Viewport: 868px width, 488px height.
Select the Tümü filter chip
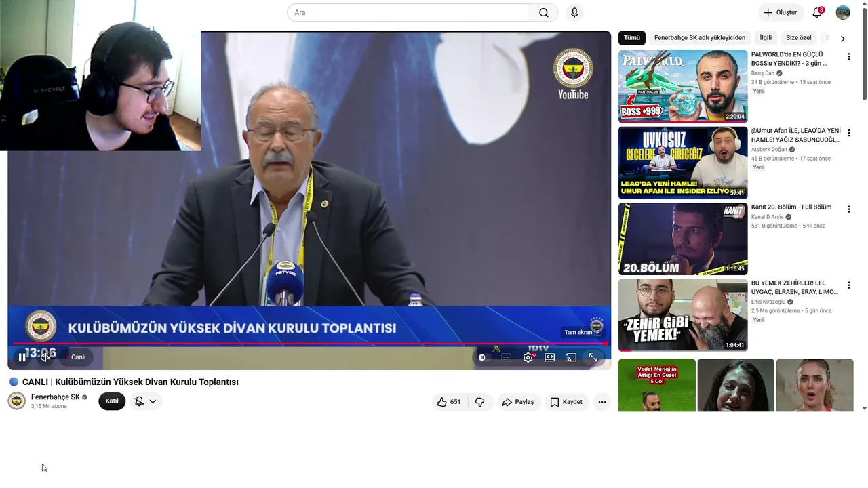tap(632, 38)
